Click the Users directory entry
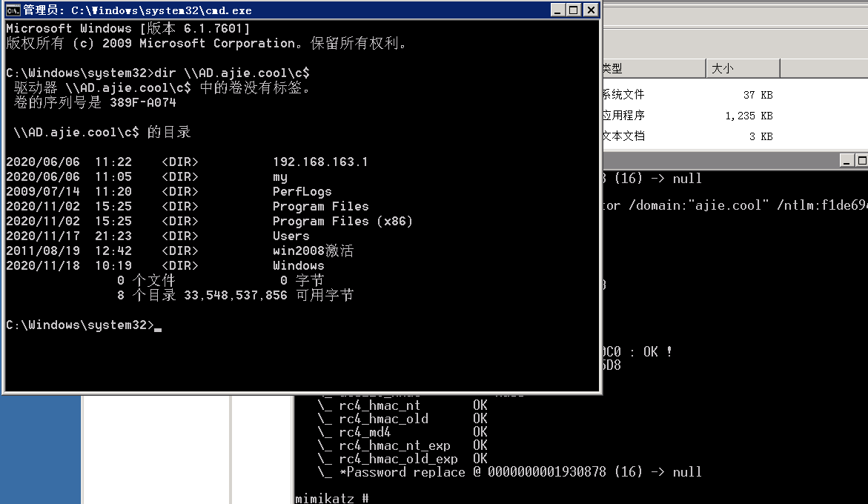The image size is (868, 504). coord(291,236)
